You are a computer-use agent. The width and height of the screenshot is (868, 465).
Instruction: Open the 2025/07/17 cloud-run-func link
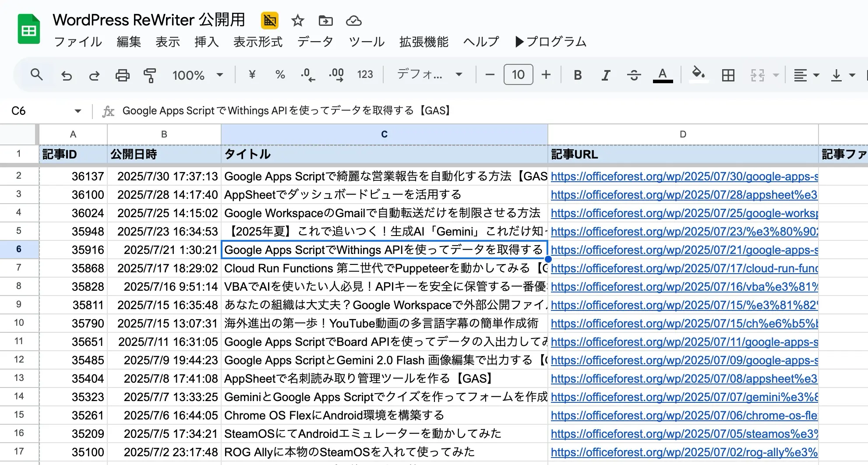click(x=684, y=268)
